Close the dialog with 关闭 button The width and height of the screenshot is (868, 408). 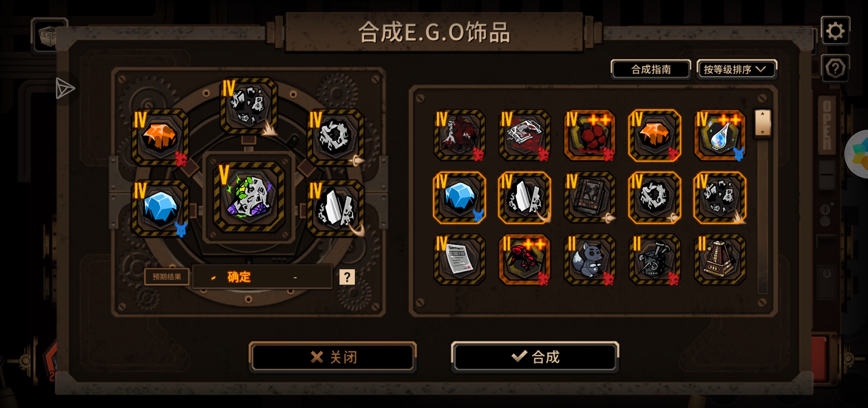(333, 357)
